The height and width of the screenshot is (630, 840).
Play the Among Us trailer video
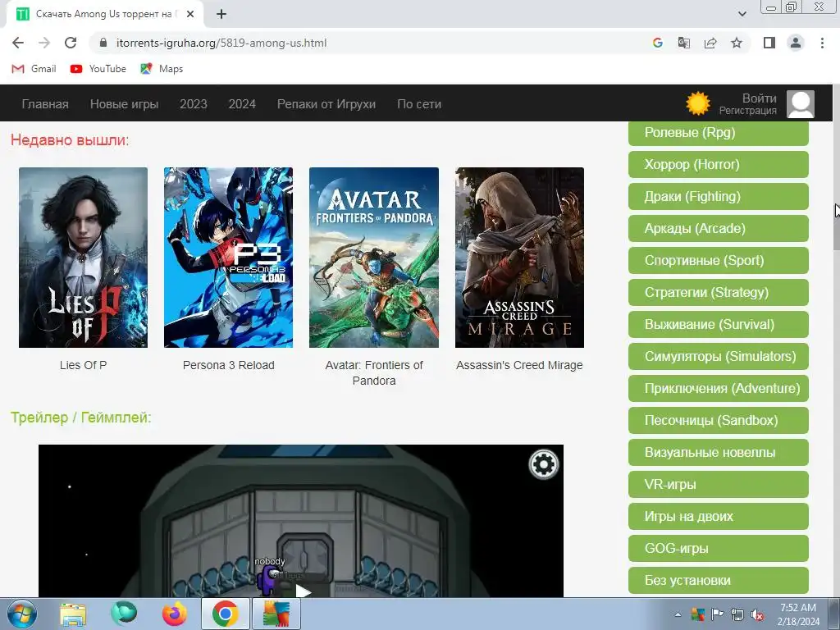click(x=304, y=591)
